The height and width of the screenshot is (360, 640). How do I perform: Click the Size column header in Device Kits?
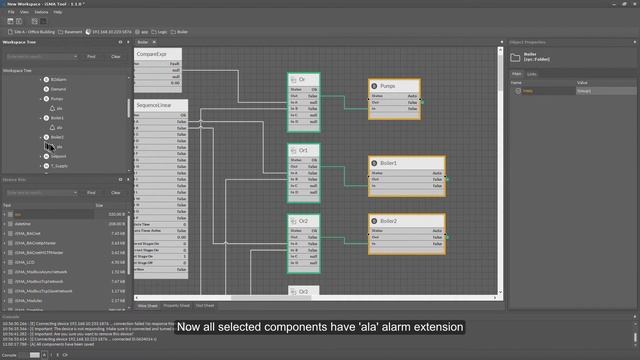pos(99,205)
